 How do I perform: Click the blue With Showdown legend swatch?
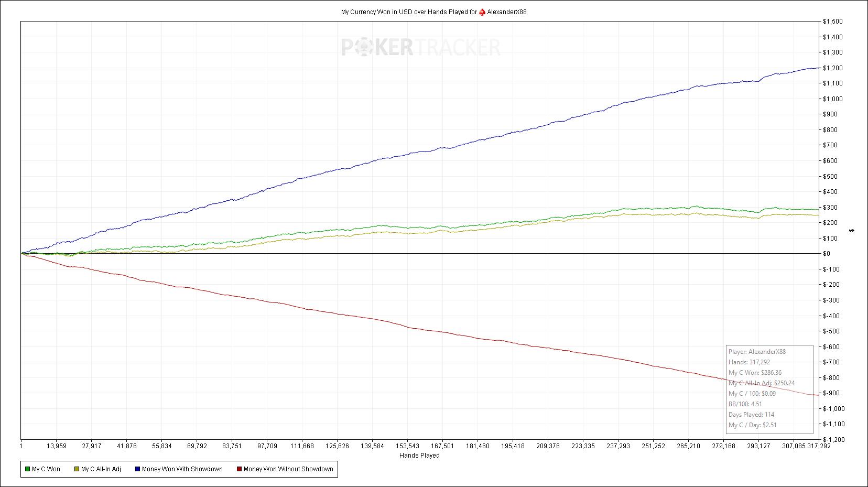tap(137, 469)
